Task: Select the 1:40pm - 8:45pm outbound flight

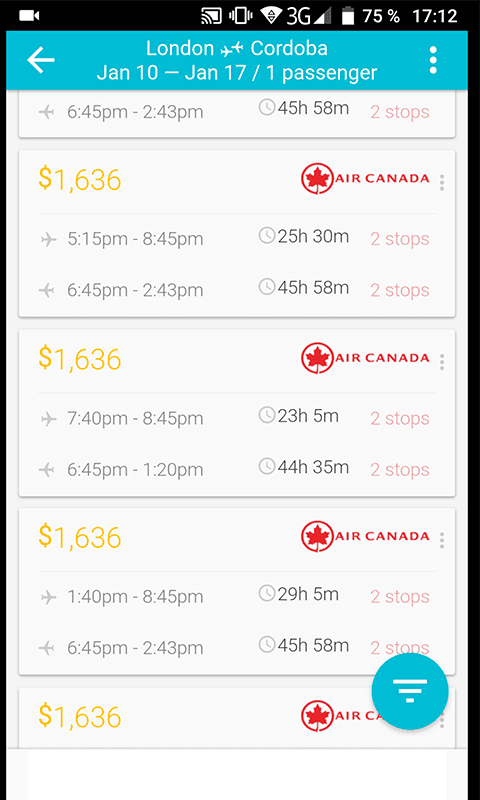Action: [x=237, y=596]
